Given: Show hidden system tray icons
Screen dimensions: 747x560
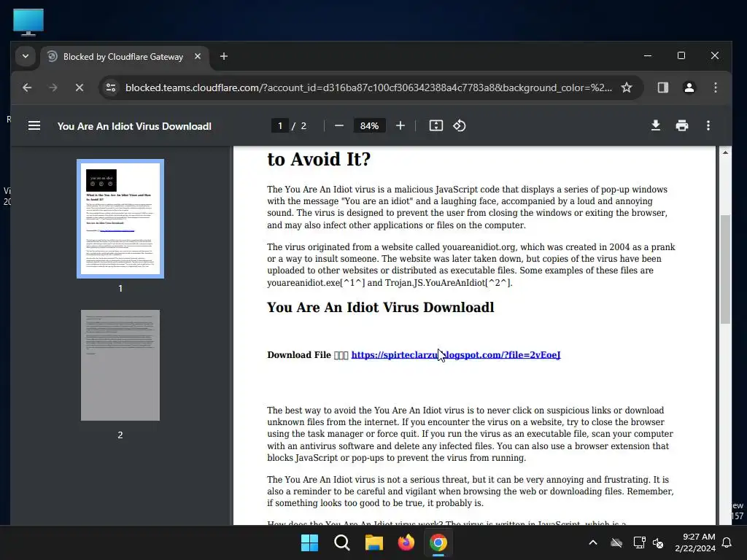Looking at the screenshot, I should click(593, 542).
